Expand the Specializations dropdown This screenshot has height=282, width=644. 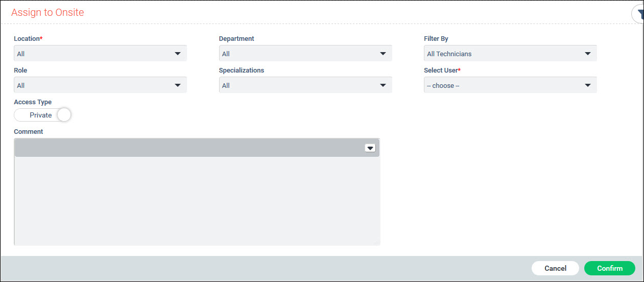click(305, 85)
